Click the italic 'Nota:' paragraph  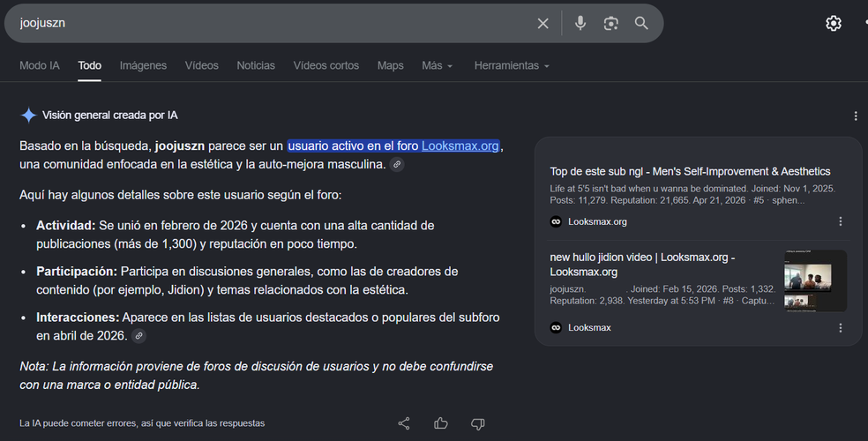coord(257,376)
